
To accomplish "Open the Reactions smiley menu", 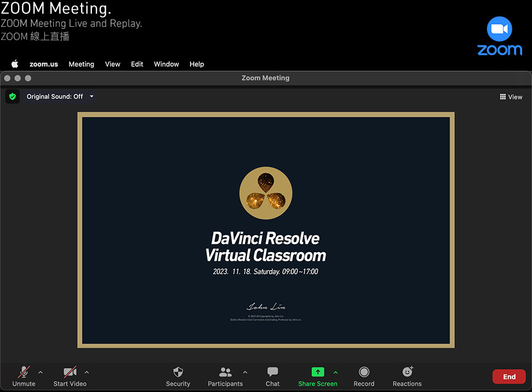I will click(407, 376).
